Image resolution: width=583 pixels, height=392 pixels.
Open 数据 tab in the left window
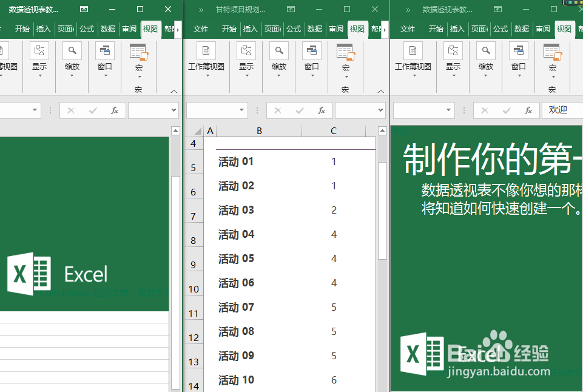108,29
